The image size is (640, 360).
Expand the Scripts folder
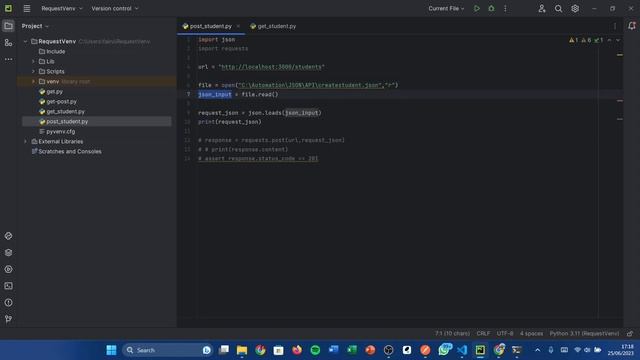(x=33, y=71)
